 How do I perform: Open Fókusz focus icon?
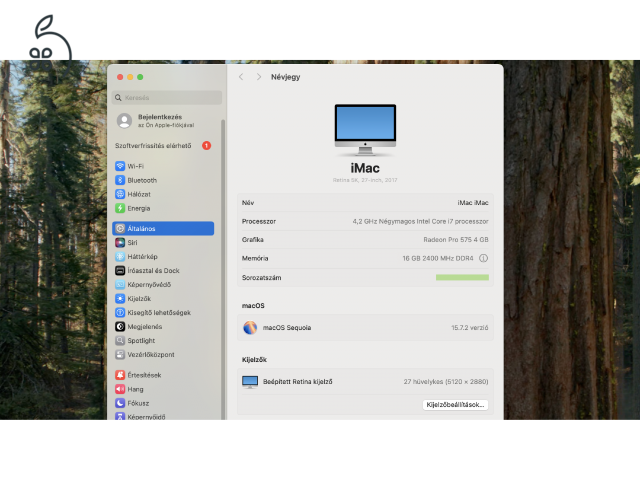click(120, 403)
